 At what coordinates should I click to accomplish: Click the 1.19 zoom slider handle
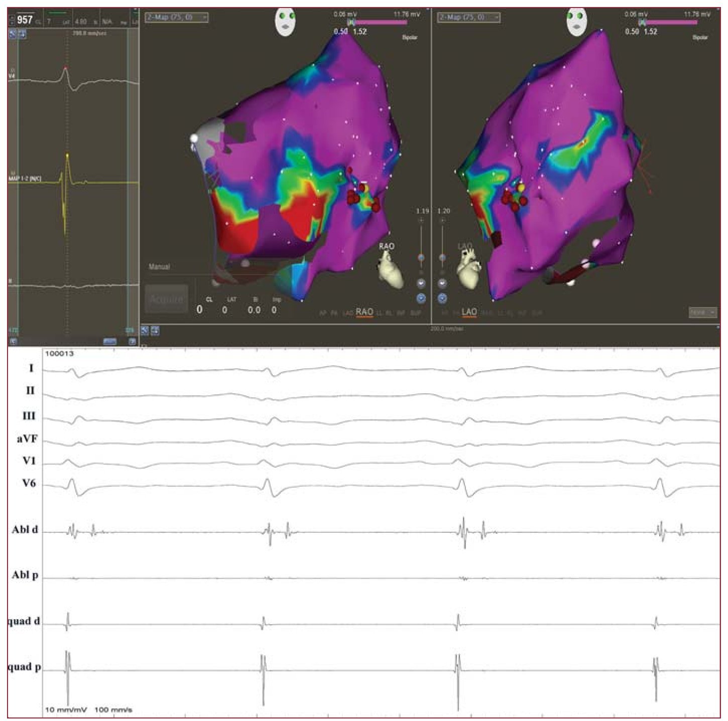click(x=421, y=257)
